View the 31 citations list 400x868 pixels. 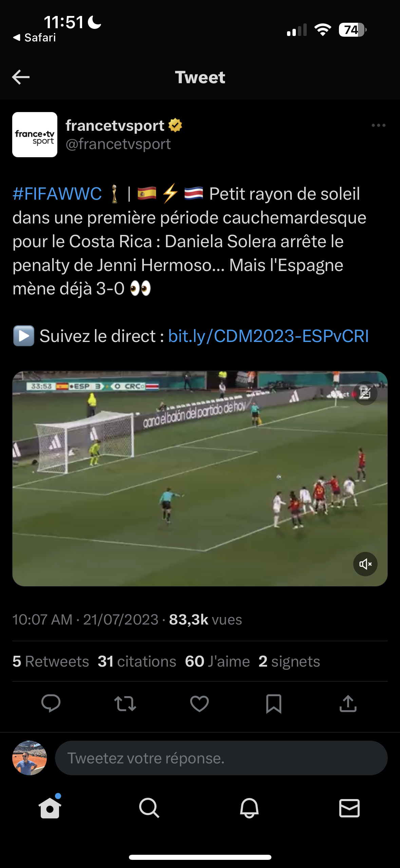[137, 662]
